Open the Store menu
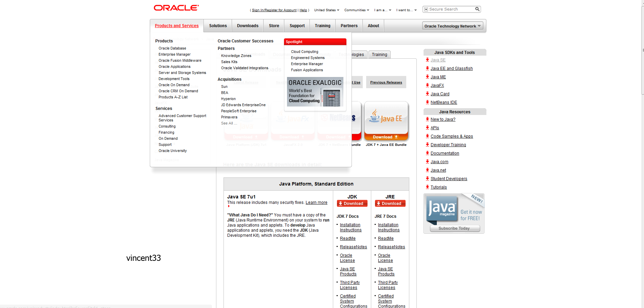 coord(274,26)
